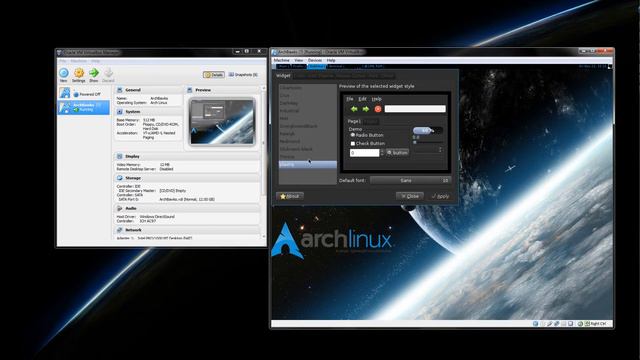Open the Snapshots view button

coord(243,75)
